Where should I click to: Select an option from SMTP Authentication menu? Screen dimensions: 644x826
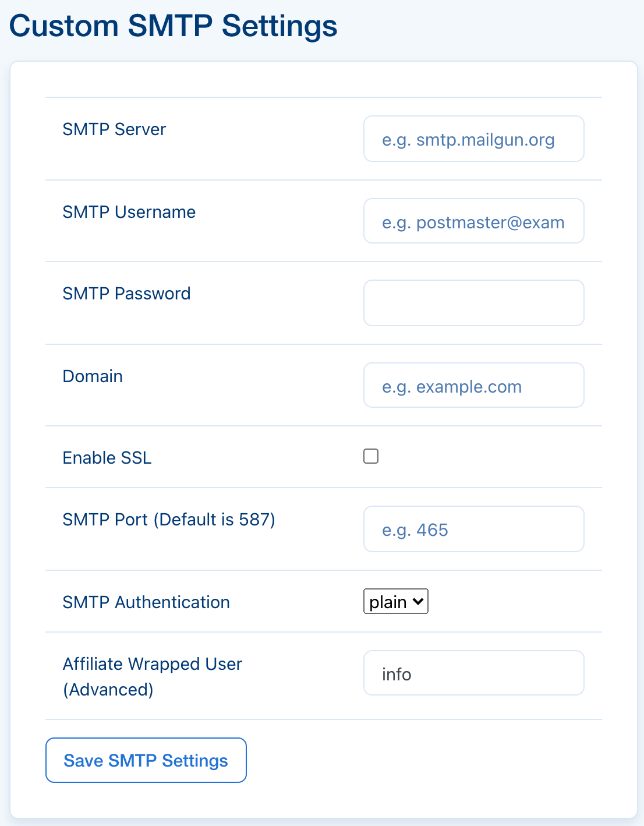pyautogui.click(x=395, y=601)
